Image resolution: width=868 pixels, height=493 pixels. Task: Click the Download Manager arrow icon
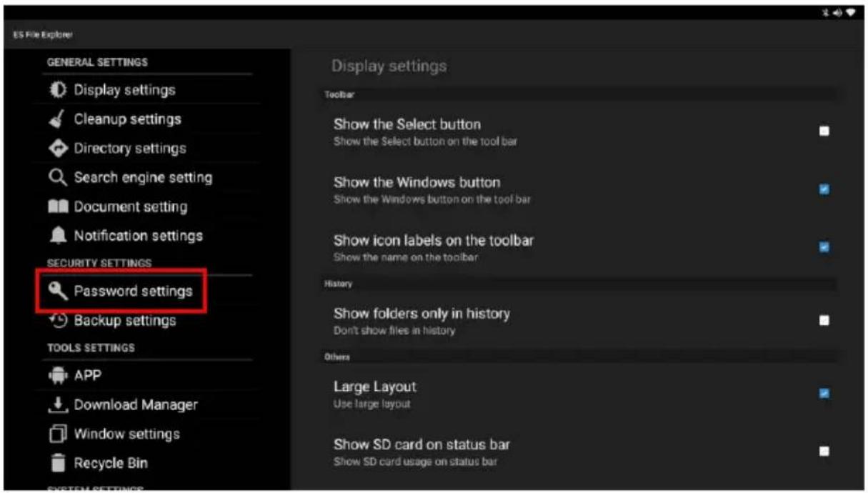(58, 404)
